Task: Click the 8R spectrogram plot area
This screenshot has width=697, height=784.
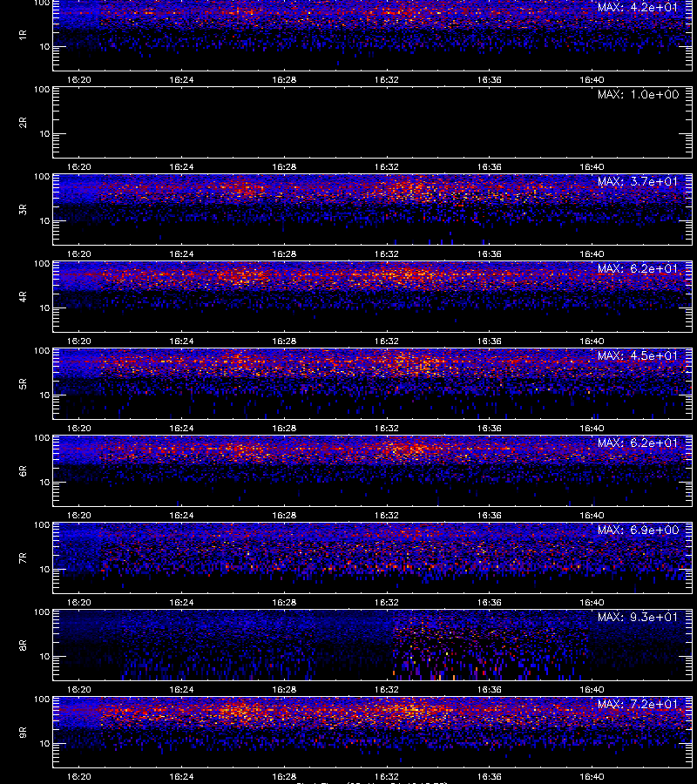Action: coord(373,645)
